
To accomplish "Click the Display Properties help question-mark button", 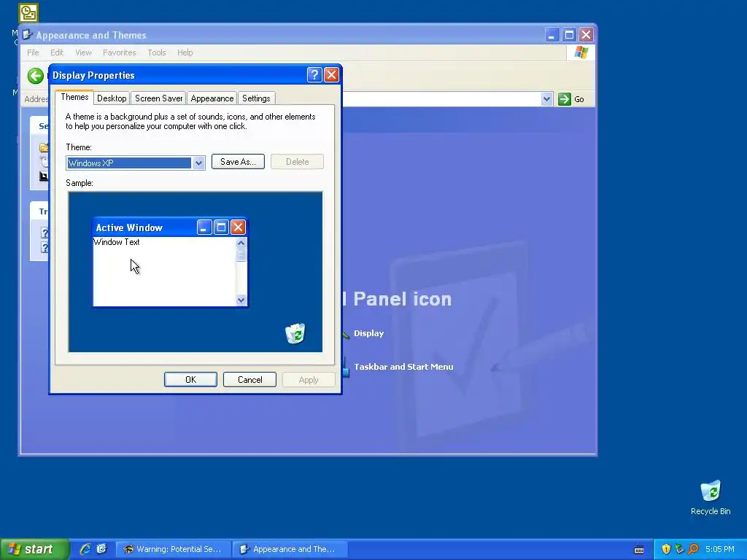I will click(x=314, y=75).
